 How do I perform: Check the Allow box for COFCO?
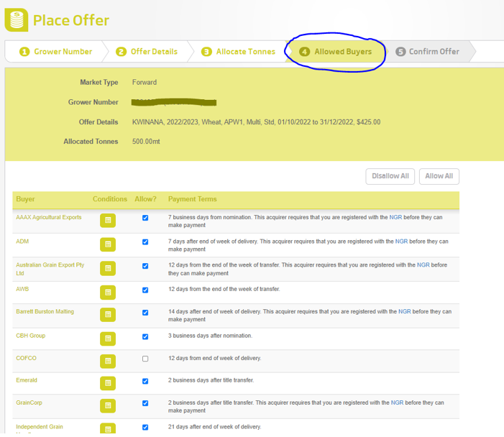tap(145, 359)
